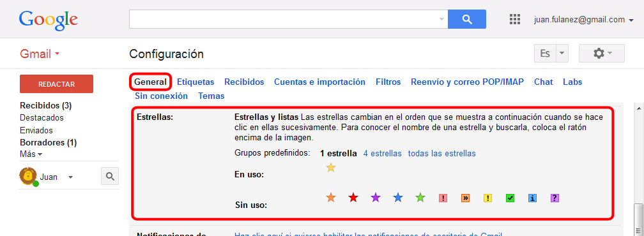Switch to the Recibidos settings tab
The image size is (644, 236).
pyautogui.click(x=244, y=82)
